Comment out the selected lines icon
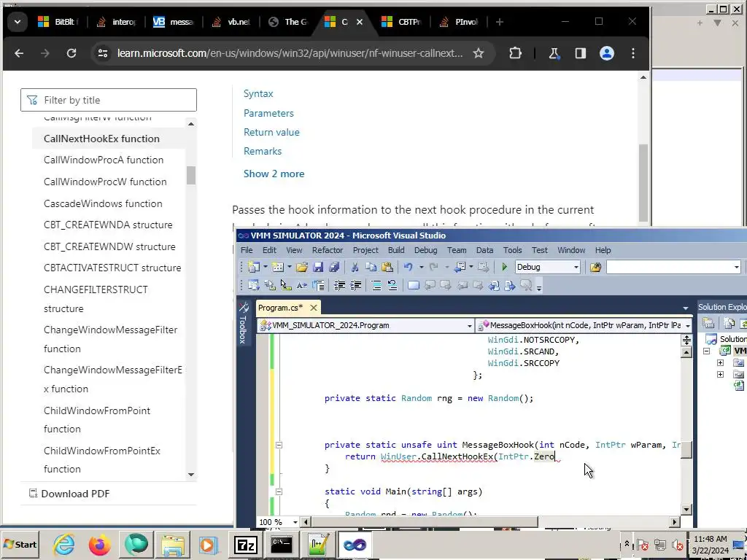 pyautogui.click(x=376, y=285)
